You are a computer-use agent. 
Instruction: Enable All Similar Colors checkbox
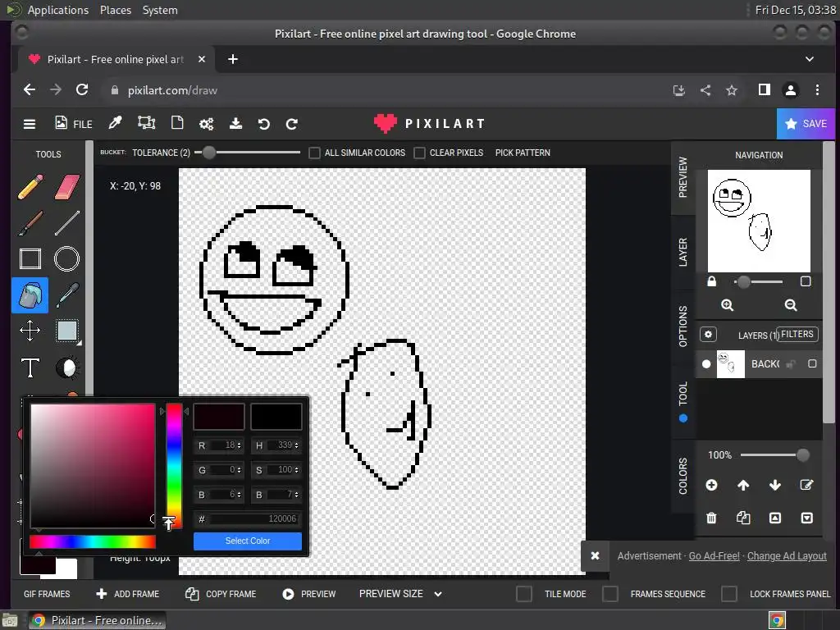(314, 153)
